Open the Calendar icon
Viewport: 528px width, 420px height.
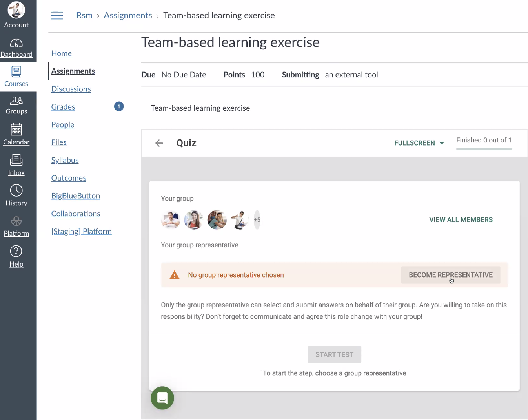pyautogui.click(x=16, y=130)
